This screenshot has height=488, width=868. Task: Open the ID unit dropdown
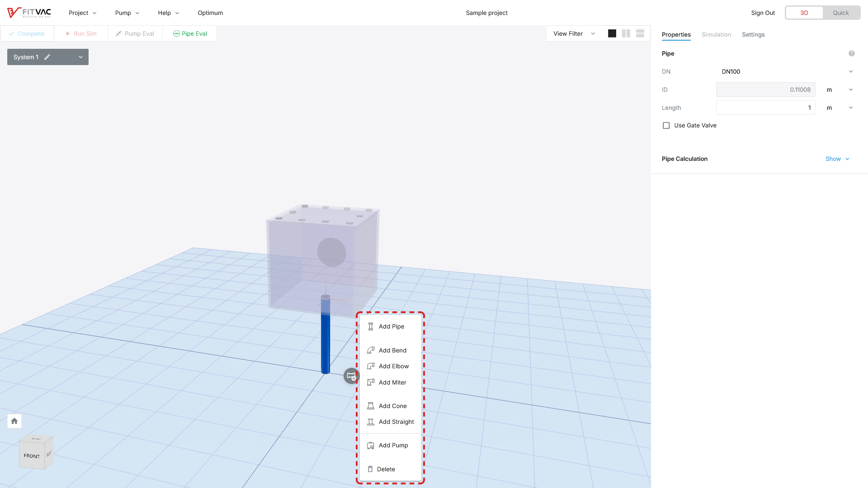(x=840, y=89)
